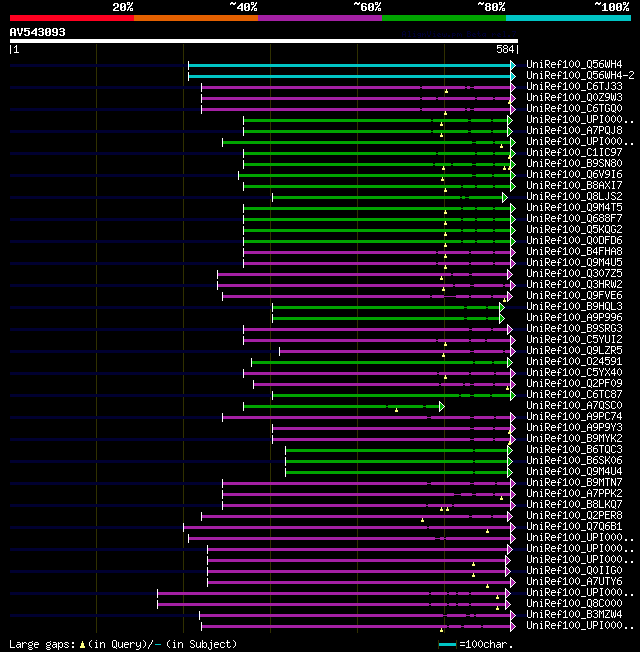Viewport: 640px width, 652px height.
Task: Open hit UniRef100_B9SN80
Action: click(x=574, y=163)
